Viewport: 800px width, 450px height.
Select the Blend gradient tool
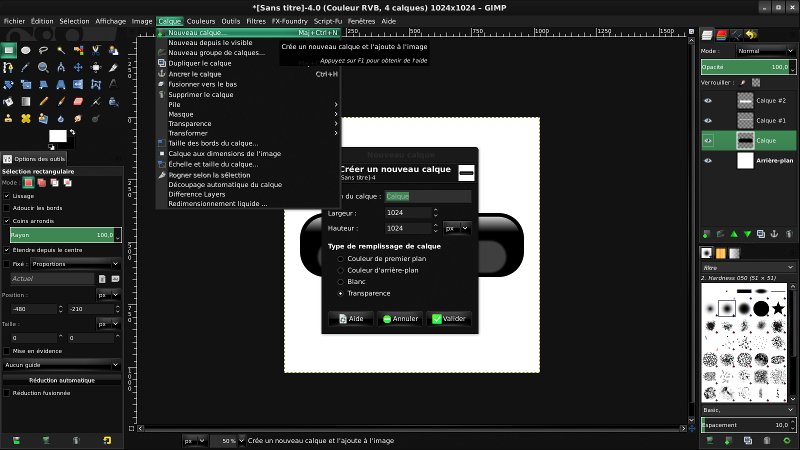[x=26, y=102]
